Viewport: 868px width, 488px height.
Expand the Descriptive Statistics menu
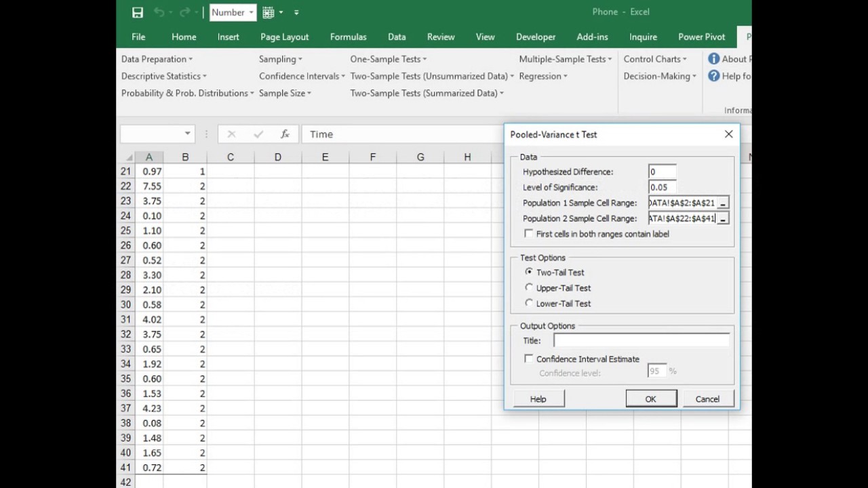(x=163, y=76)
